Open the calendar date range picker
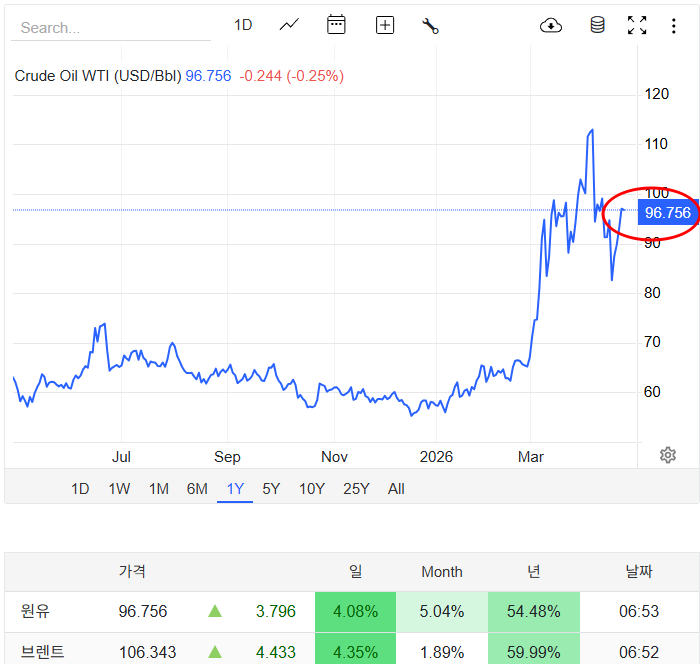The height and width of the screenshot is (664, 700). 336,25
